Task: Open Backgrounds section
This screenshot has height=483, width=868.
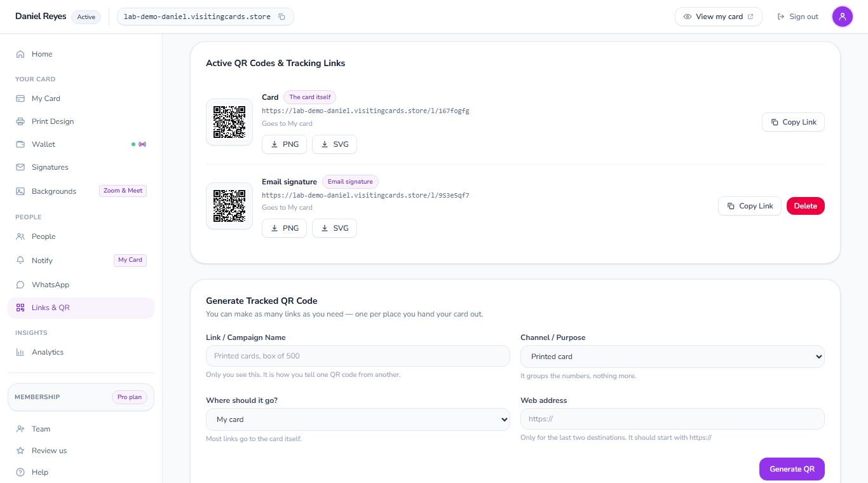Action: 81,191
